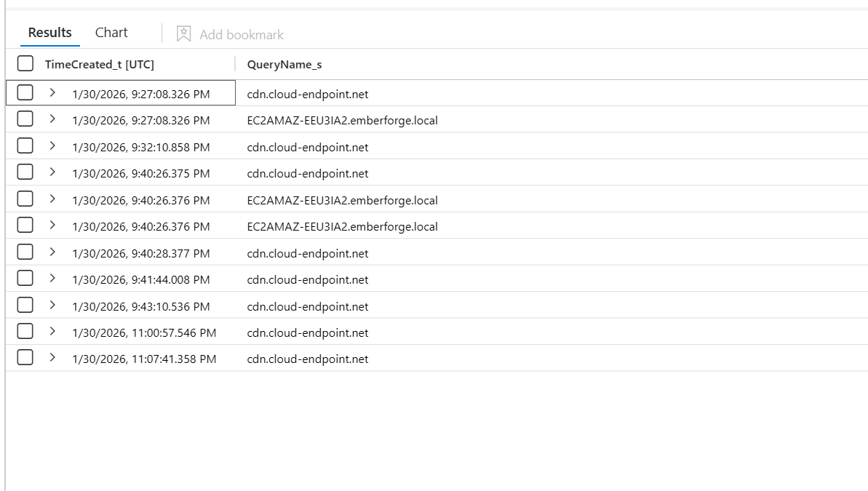Check the 9:43:10.536 PM row checkbox
Image resolution: width=868 pixels, height=491 pixels.
pos(25,306)
